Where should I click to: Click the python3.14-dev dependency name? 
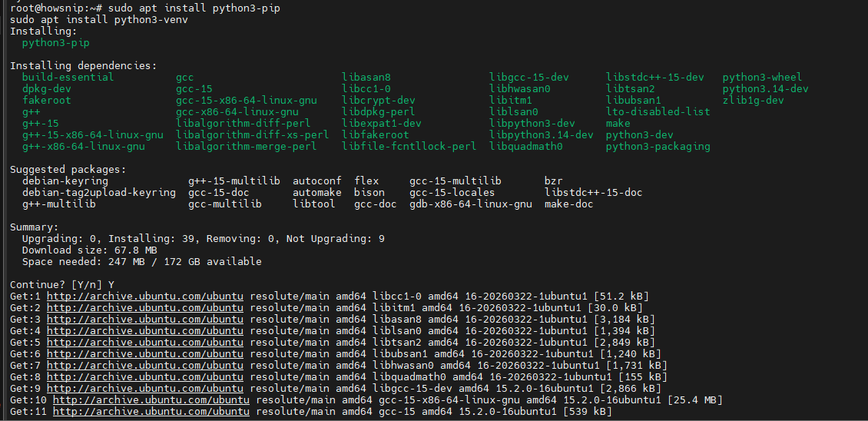pos(766,88)
